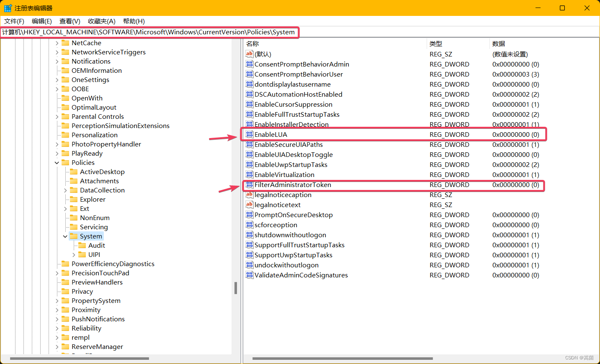Open the 查看(V) menu

tap(69, 21)
